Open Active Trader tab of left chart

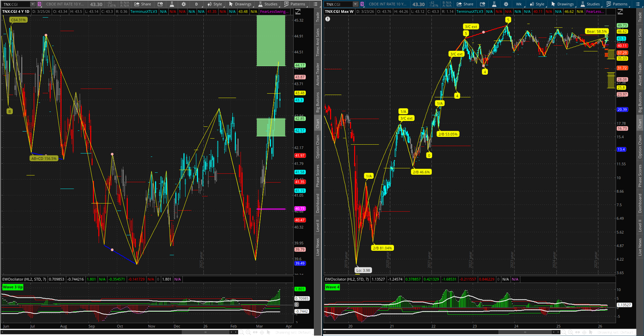[317, 74]
